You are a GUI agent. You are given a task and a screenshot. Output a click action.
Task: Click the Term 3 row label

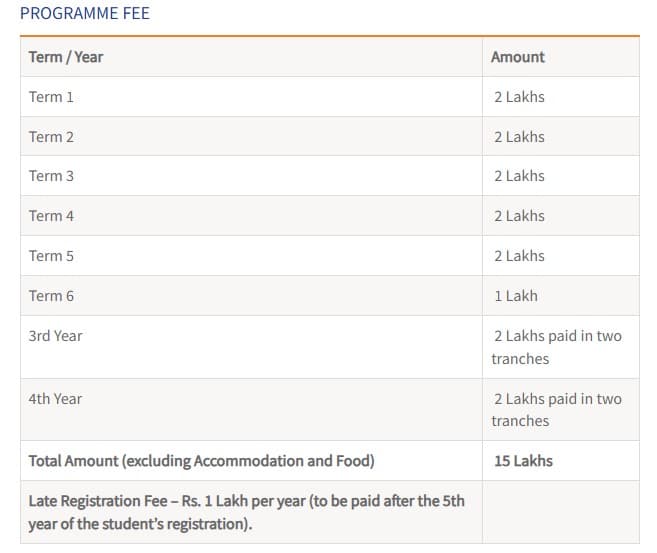tap(51, 176)
